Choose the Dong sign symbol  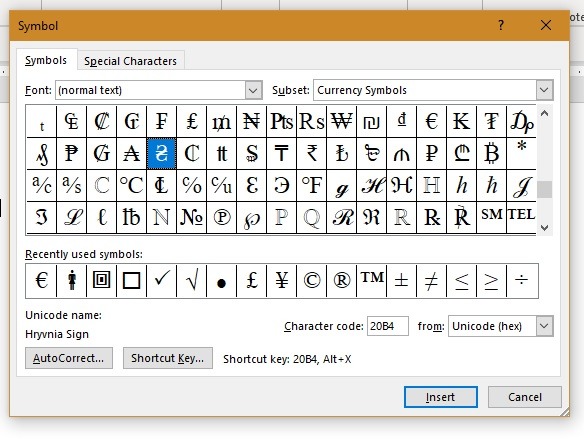402,121
